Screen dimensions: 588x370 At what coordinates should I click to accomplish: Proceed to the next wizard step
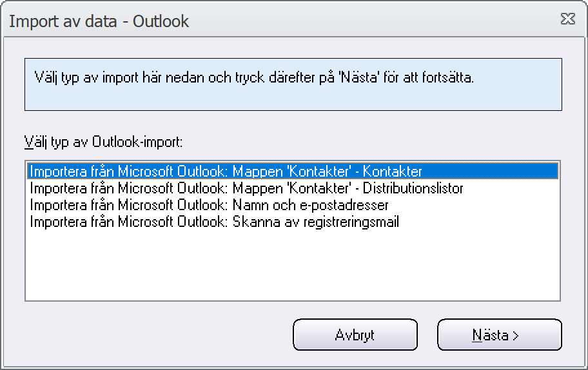pos(500,335)
